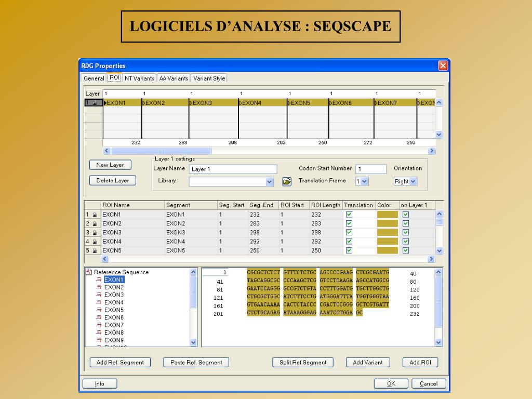Open the Orientation dropdown
The image size is (532, 399).
click(413, 181)
